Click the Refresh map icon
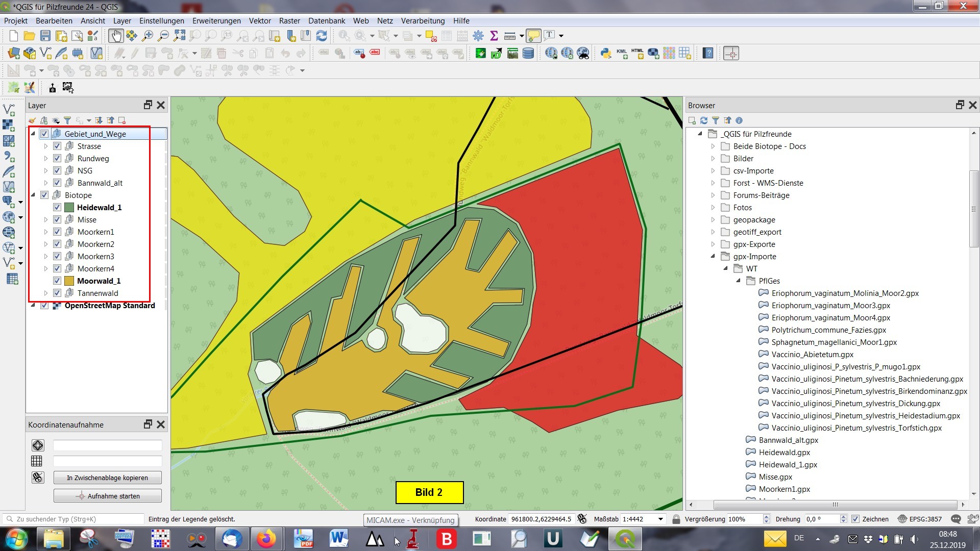The height and width of the screenshot is (551, 980). coord(322,36)
